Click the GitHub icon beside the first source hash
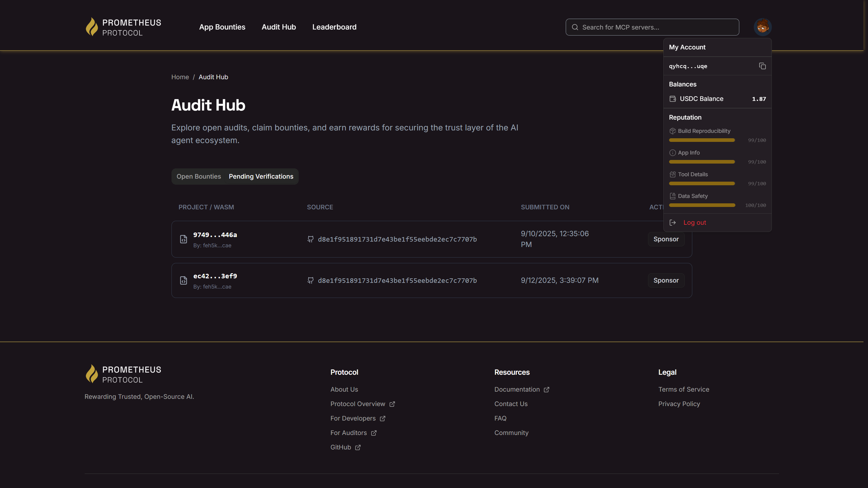Screen dimensions: 868x488 310,239
